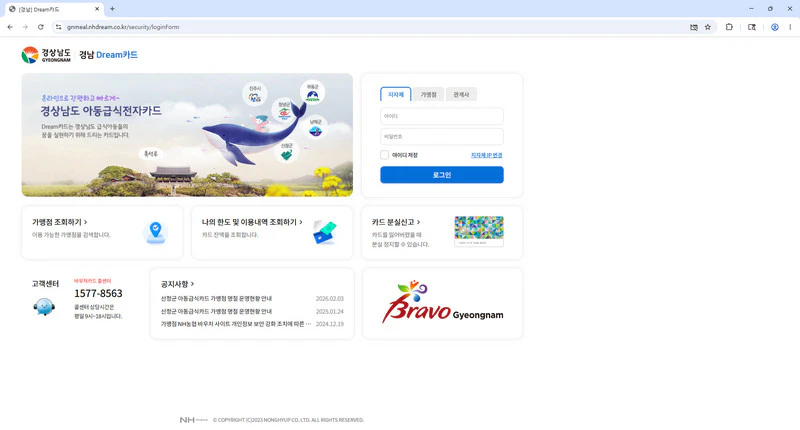Click the red 바우처카드 콜센터 label

(x=92, y=281)
